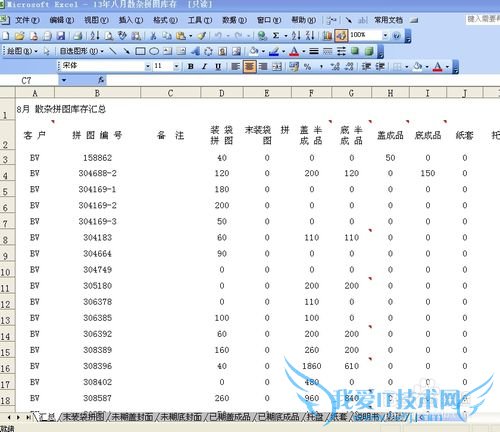Save the workbook with floppy disk icon
Viewport: 500px width, 432px height.
(x=61, y=35)
